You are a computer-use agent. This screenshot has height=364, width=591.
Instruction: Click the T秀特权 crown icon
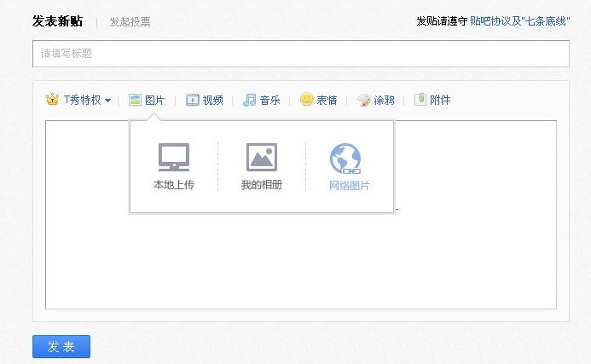[52, 100]
